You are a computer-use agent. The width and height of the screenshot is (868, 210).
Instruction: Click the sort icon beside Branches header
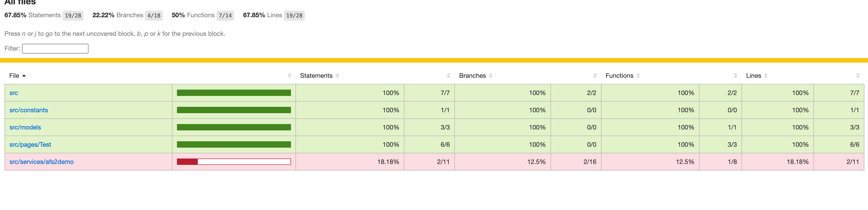pos(491,76)
